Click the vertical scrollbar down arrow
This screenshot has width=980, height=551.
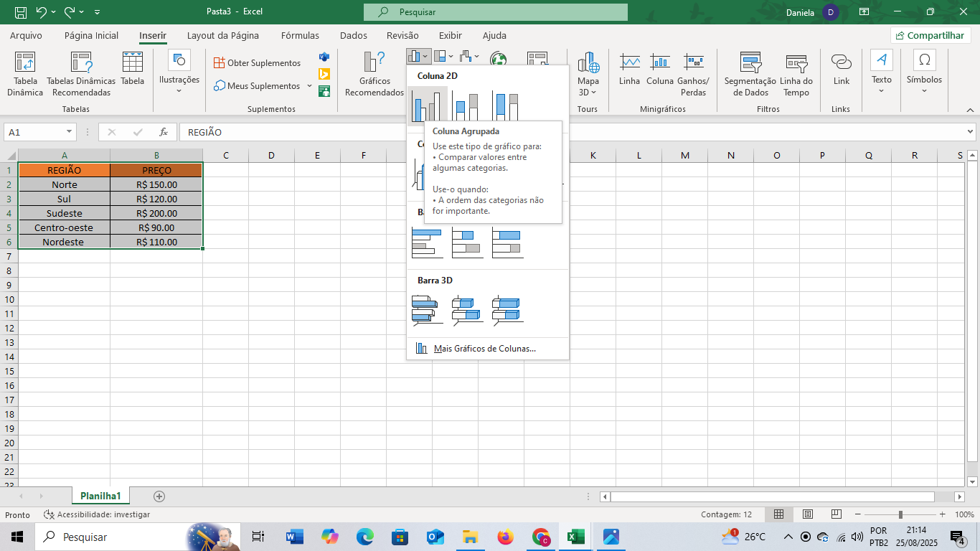[972, 481]
